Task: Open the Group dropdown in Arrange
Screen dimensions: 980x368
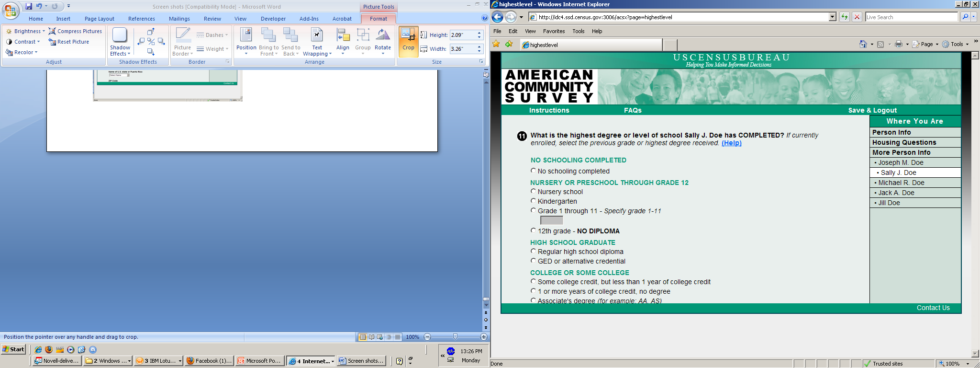Action: point(363,41)
